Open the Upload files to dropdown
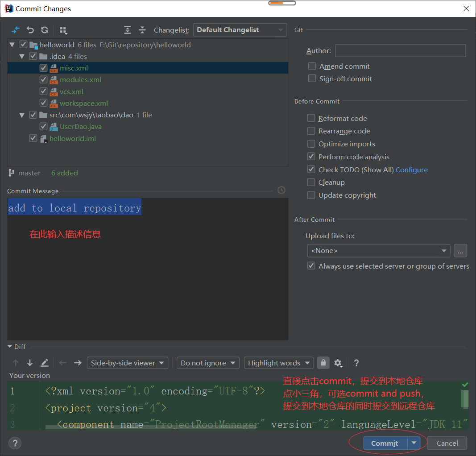The height and width of the screenshot is (456, 476). [379, 250]
